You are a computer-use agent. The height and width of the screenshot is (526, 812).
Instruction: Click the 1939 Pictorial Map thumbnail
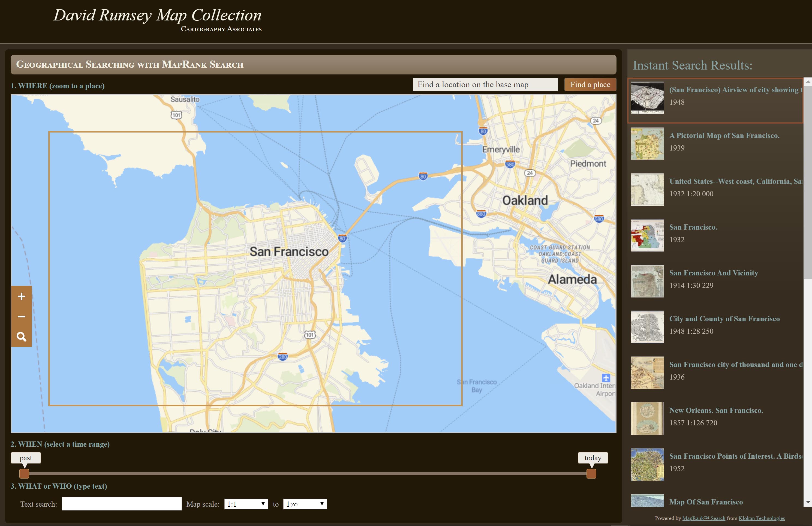pyautogui.click(x=647, y=146)
